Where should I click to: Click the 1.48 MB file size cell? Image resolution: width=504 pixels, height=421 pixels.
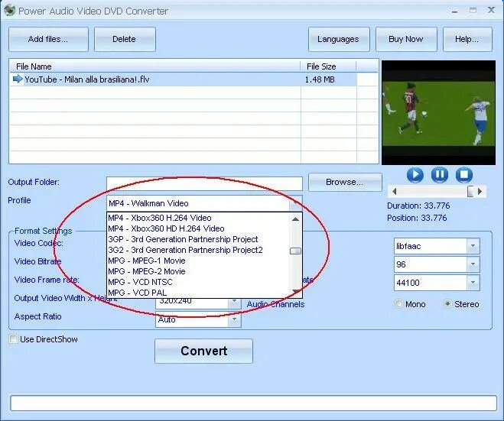[x=329, y=79]
